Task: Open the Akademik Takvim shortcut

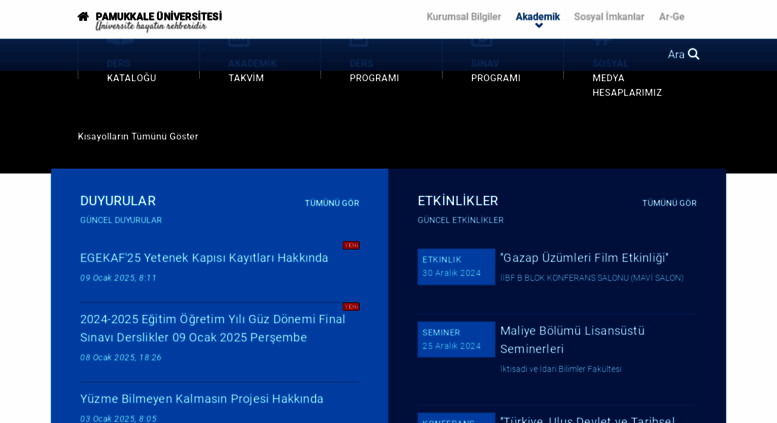Action: point(252,70)
